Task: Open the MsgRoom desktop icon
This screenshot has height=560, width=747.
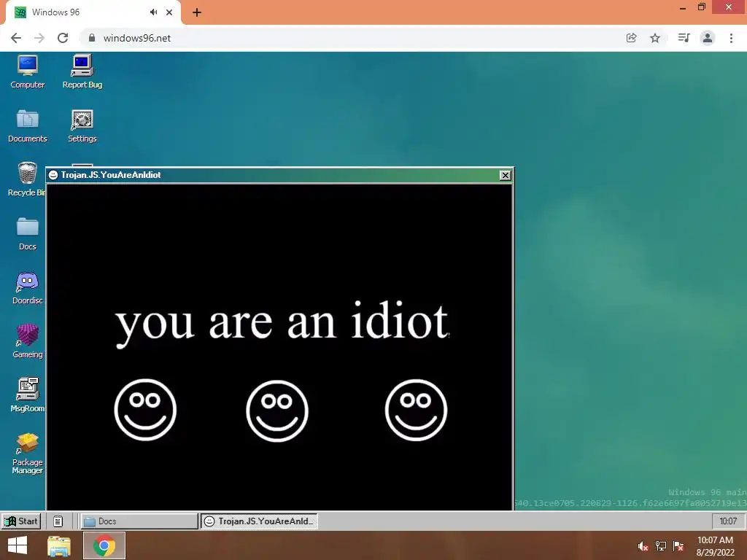Action: click(x=27, y=395)
